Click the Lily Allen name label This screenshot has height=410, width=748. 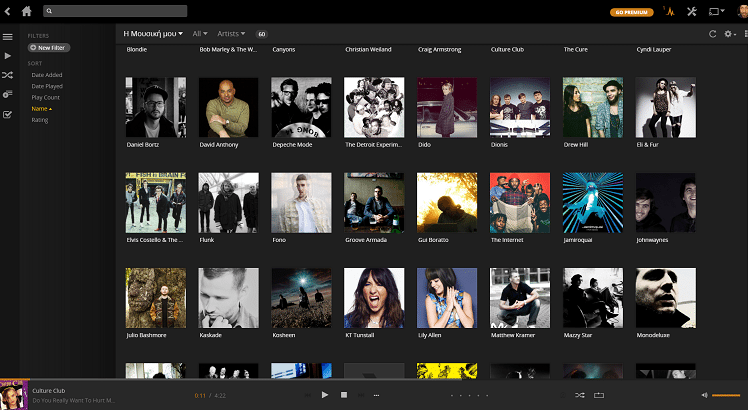[430, 335]
